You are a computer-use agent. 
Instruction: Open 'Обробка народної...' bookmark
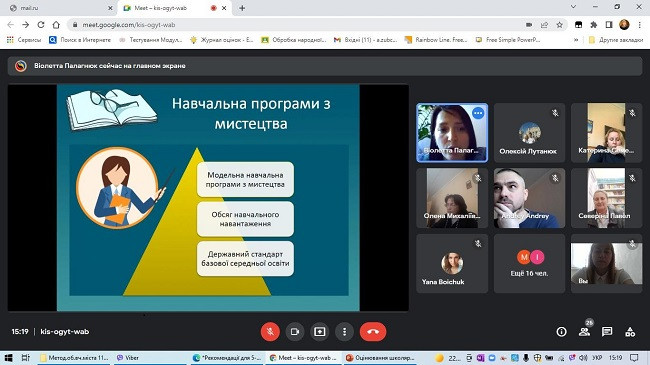[x=293, y=40]
